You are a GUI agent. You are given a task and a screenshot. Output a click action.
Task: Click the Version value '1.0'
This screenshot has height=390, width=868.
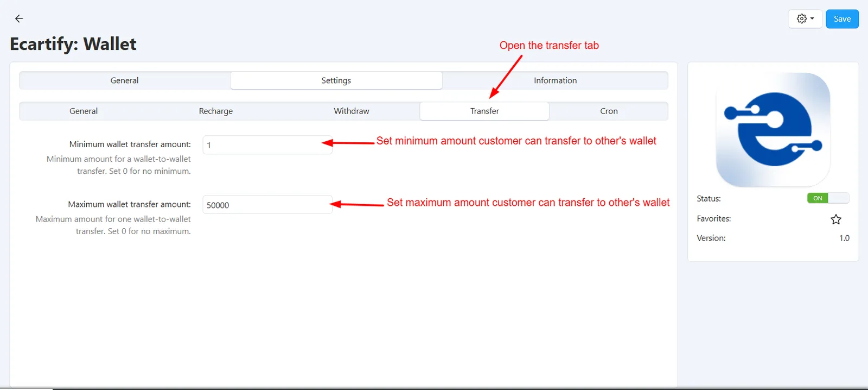tap(844, 238)
